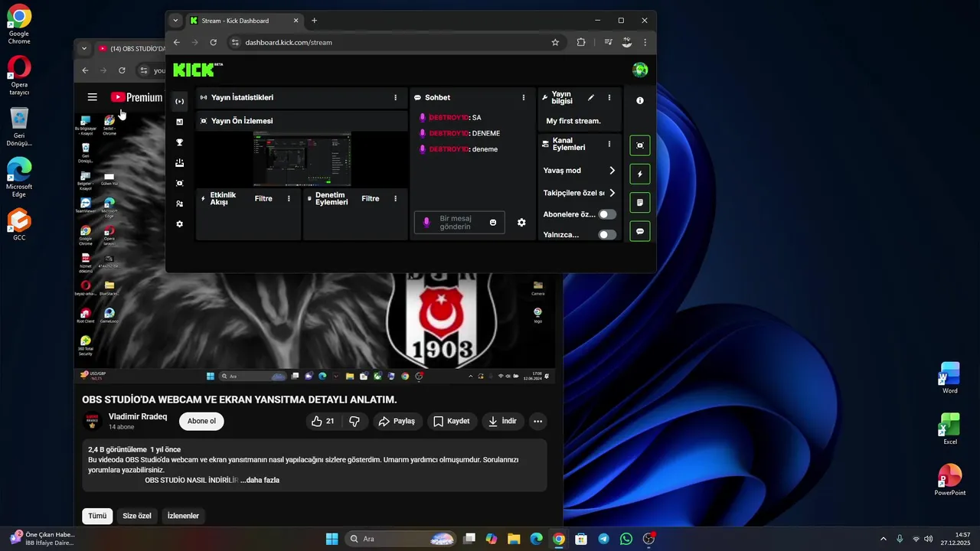Open OBS Studio from the taskbar

pos(648,539)
